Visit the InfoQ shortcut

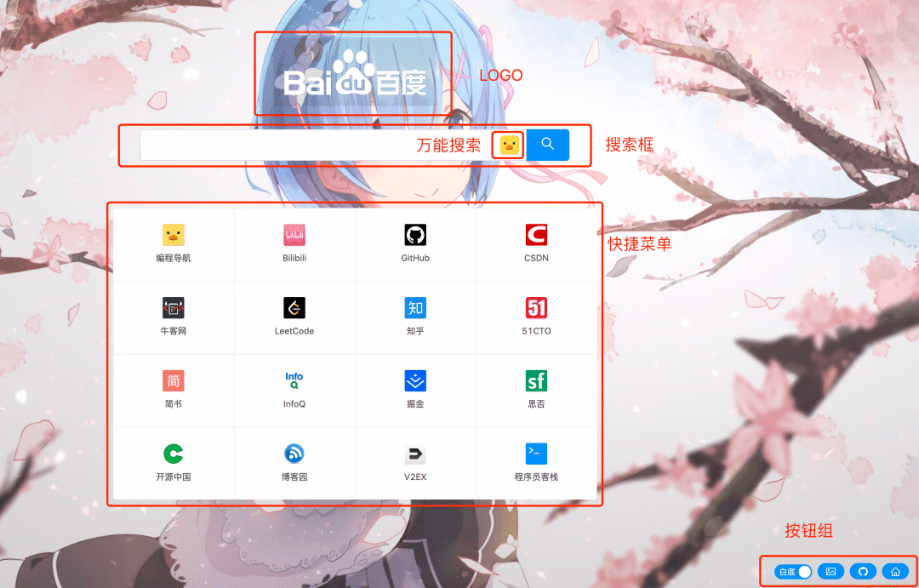[294, 380]
